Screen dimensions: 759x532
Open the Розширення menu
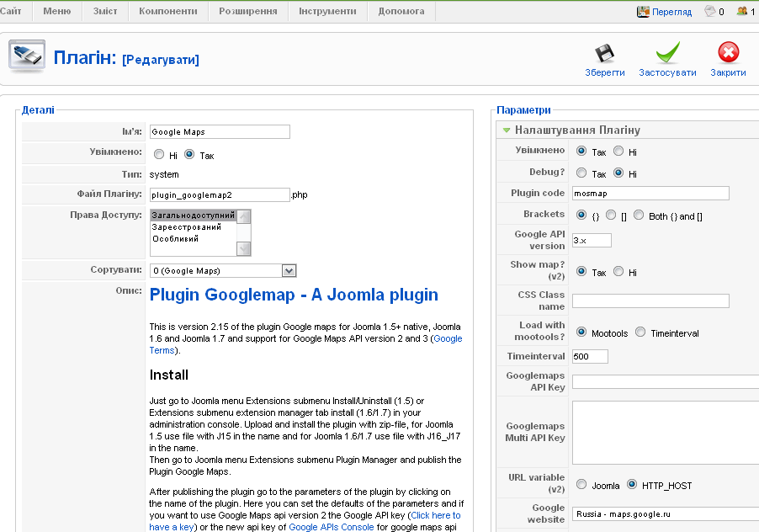(248, 11)
